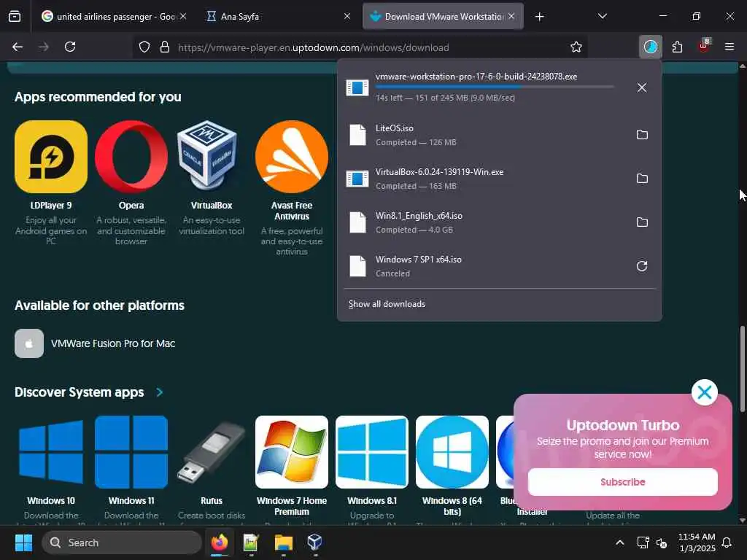The height and width of the screenshot is (560, 747).
Task: Open the VirtualBox taskbar icon
Action: pos(314,542)
